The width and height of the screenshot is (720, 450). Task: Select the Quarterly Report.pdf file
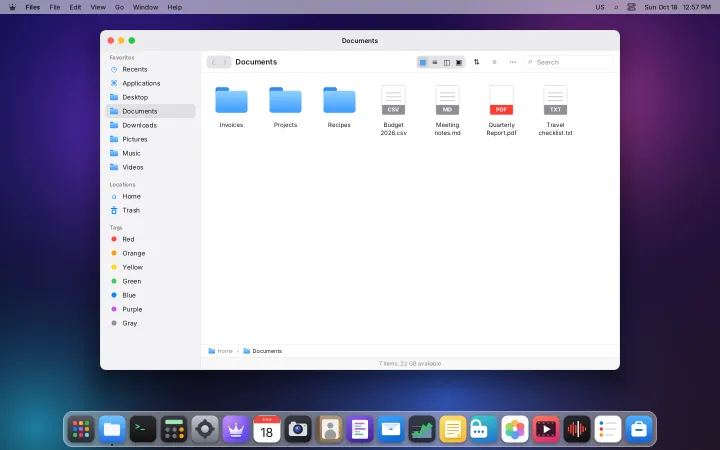click(x=501, y=111)
